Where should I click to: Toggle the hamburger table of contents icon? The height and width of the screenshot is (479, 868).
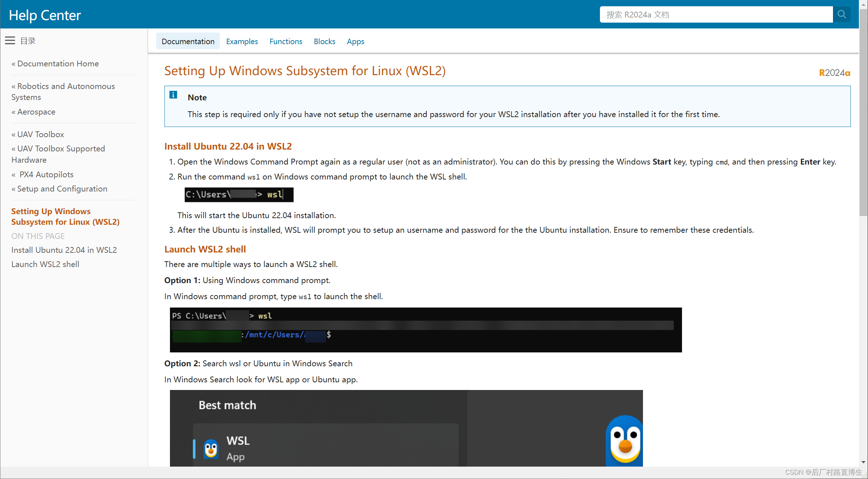pos(10,40)
